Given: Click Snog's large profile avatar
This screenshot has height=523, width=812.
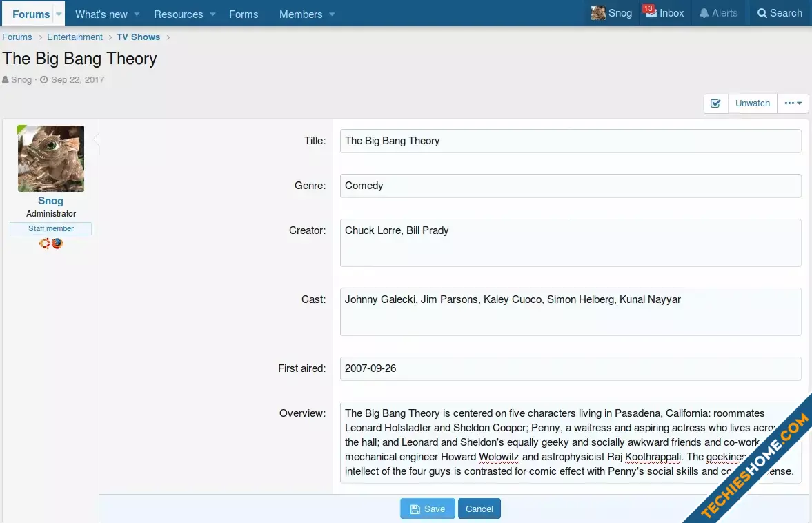Looking at the screenshot, I should (51, 159).
